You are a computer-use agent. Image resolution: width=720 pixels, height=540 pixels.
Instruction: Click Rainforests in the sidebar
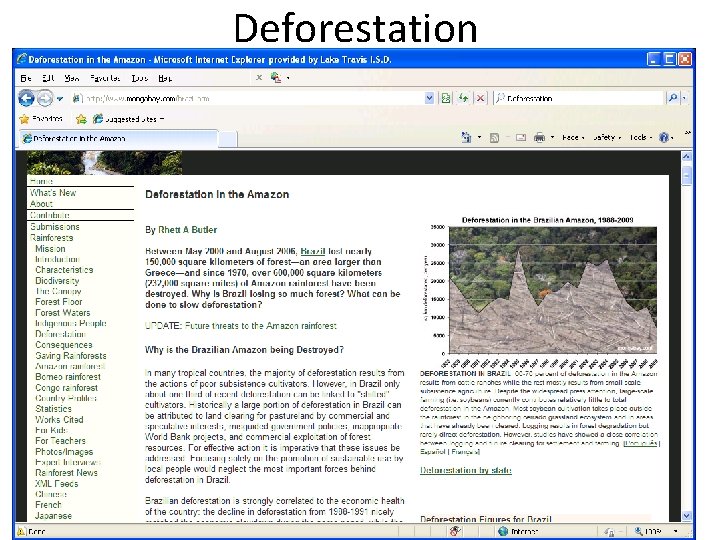click(x=51, y=237)
